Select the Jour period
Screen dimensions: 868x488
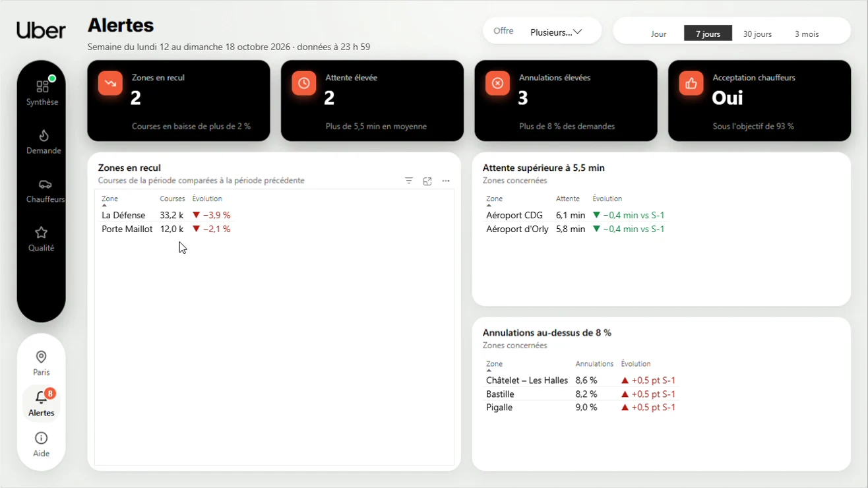point(658,34)
